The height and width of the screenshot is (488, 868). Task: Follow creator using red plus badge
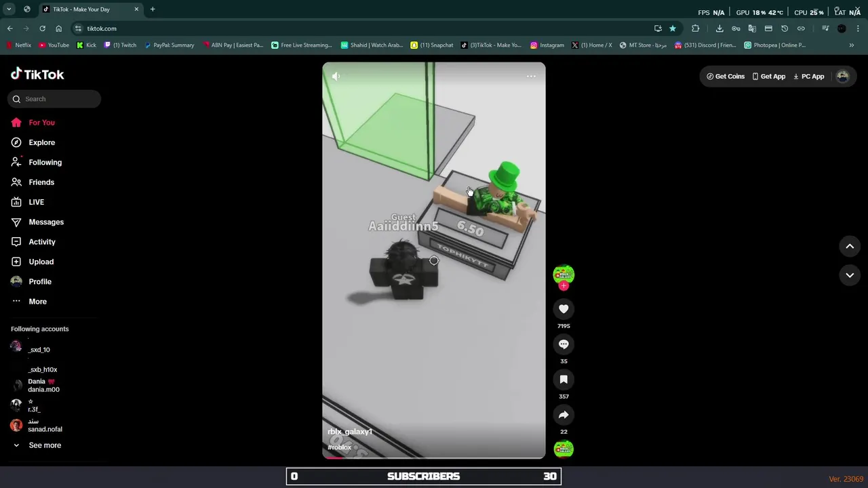click(x=564, y=286)
